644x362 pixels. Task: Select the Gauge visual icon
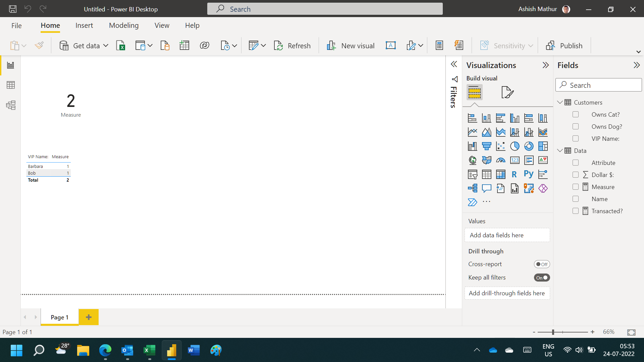pos(500,160)
